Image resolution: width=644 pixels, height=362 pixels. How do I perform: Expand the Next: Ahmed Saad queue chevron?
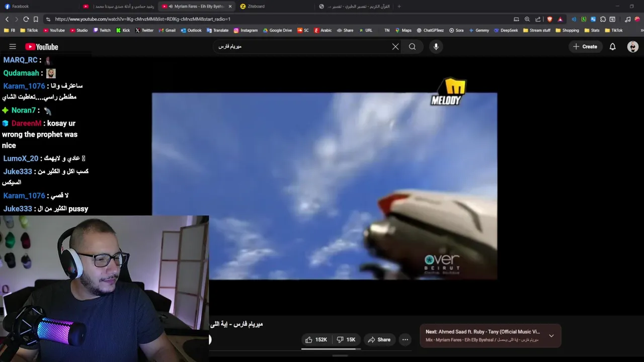click(551, 335)
